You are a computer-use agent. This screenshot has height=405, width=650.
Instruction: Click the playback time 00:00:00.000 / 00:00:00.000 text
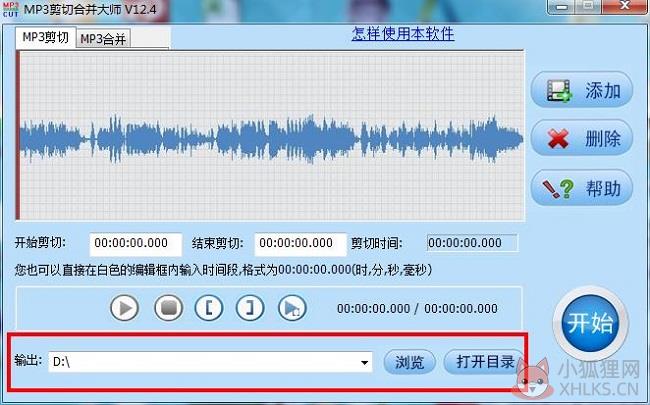(417, 308)
